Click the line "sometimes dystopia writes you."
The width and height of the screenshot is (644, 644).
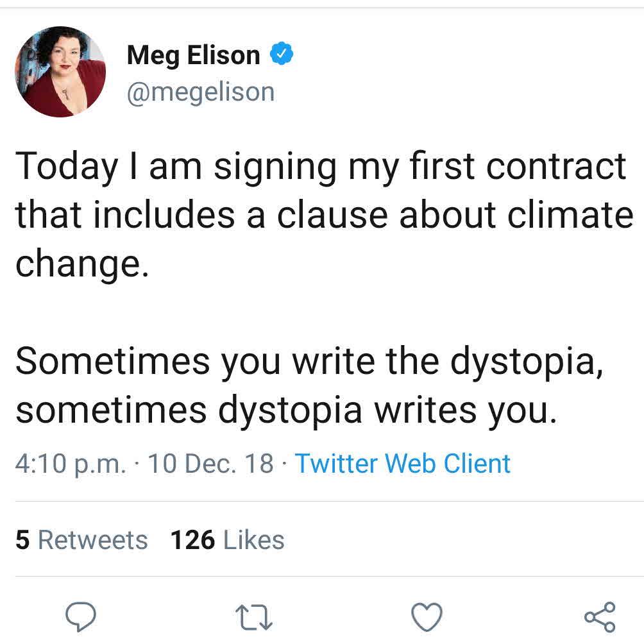tap(284, 409)
